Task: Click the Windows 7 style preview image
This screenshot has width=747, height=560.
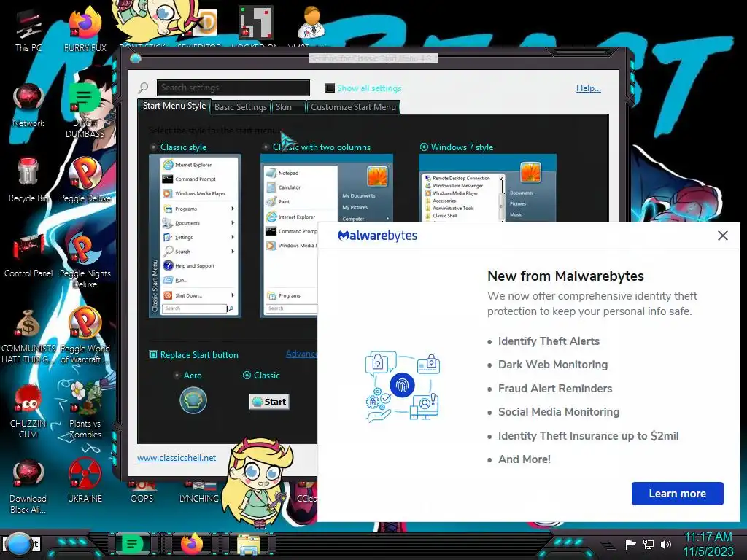Action: pyautogui.click(x=487, y=187)
